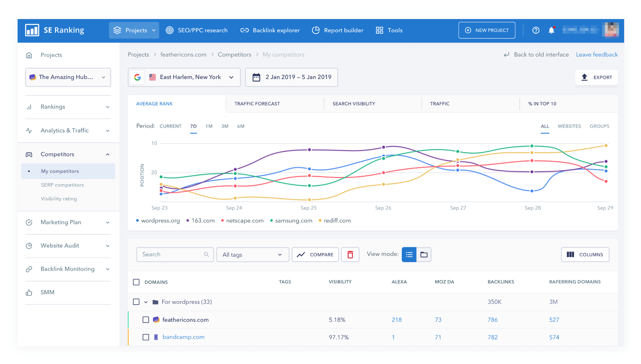Open the Backlink explorer
This screenshot has height=364, width=641.
[x=270, y=30]
